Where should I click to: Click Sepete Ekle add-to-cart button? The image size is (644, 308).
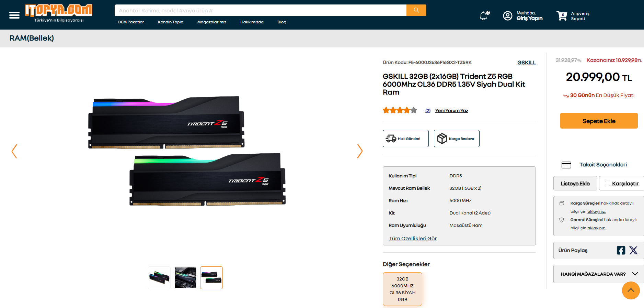coord(599,121)
